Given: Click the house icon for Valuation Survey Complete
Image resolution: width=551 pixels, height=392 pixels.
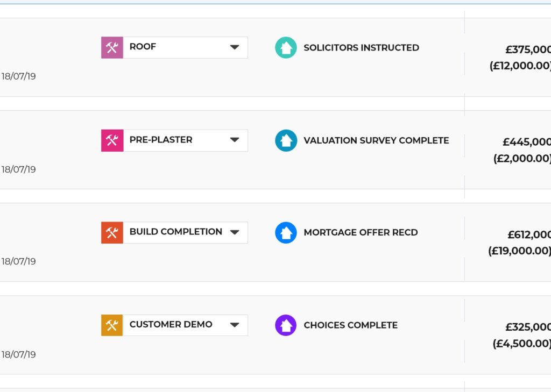Looking at the screenshot, I should coord(286,140).
